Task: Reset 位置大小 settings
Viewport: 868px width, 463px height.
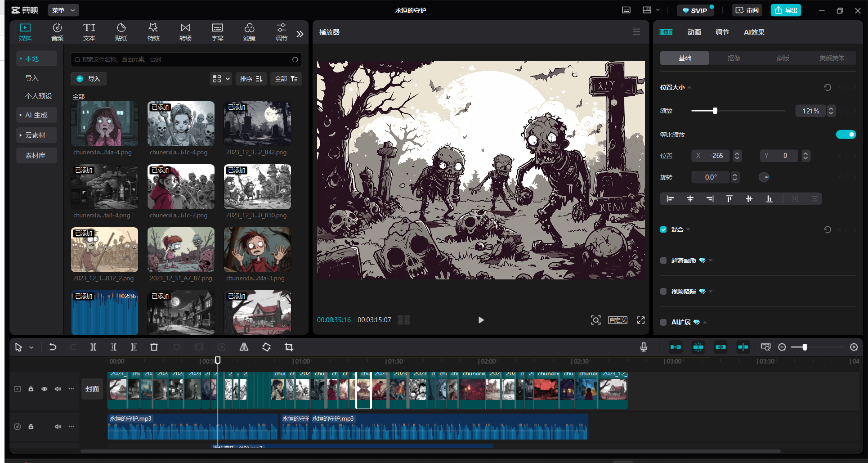Action: (x=827, y=87)
